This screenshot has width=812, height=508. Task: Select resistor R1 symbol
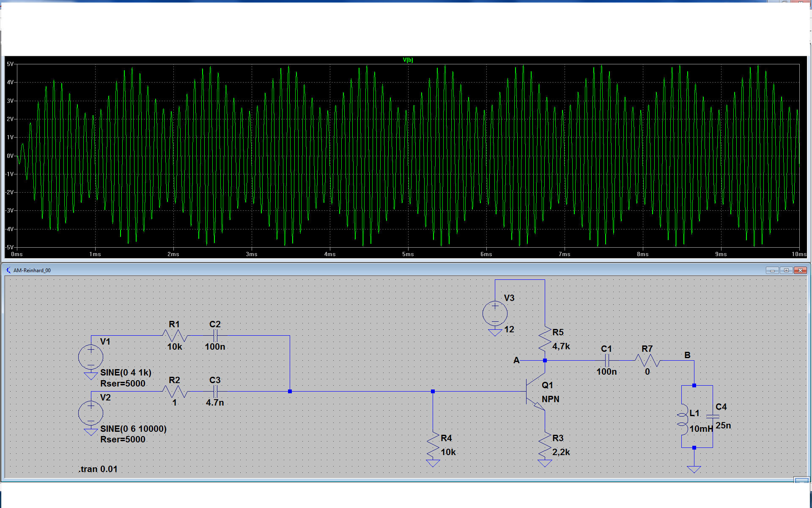(x=175, y=336)
